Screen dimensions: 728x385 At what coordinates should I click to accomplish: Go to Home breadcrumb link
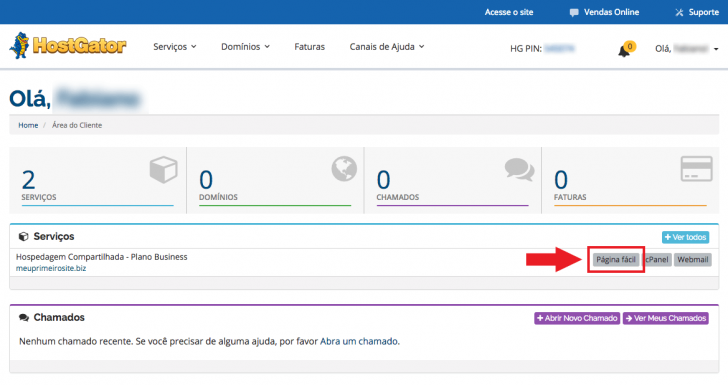point(28,125)
